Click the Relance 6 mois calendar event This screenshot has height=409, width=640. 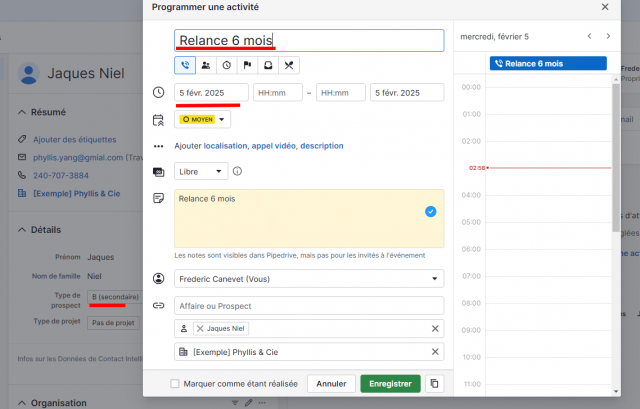click(548, 64)
